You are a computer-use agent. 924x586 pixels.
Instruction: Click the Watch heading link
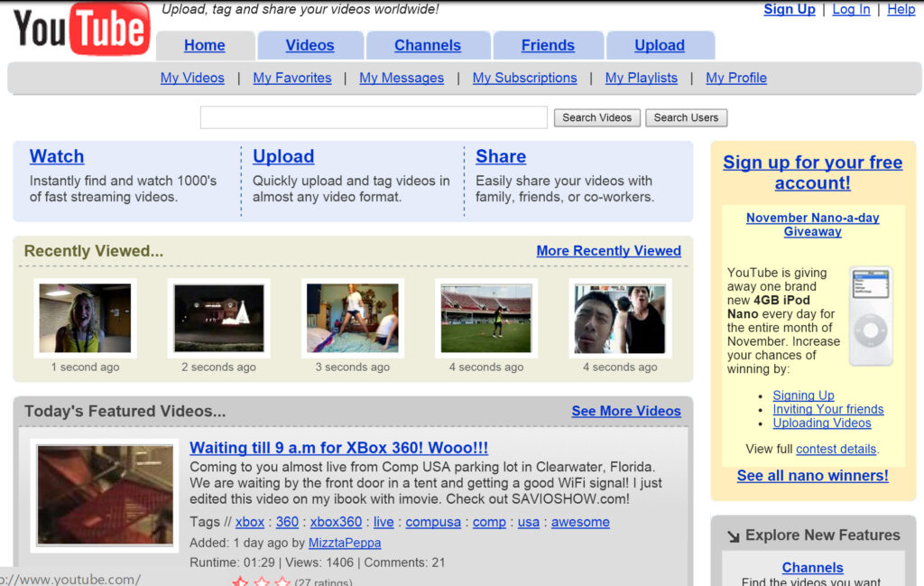pos(57,156)
